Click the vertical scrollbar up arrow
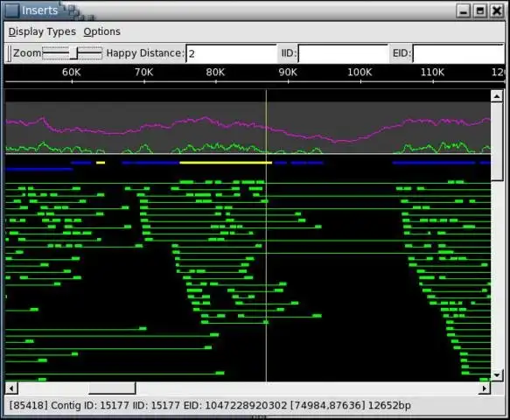Screen dimensions: 510x420 tap(497, 96)
